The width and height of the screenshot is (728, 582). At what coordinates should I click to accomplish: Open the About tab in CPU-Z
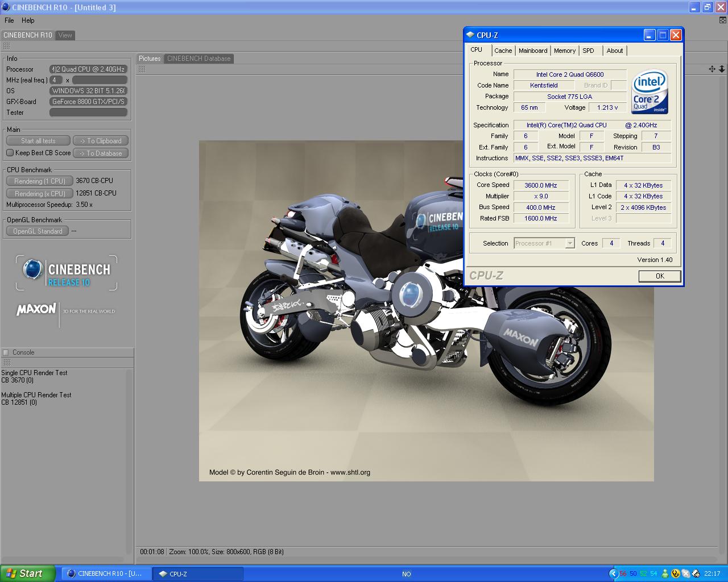click(614, 51)
